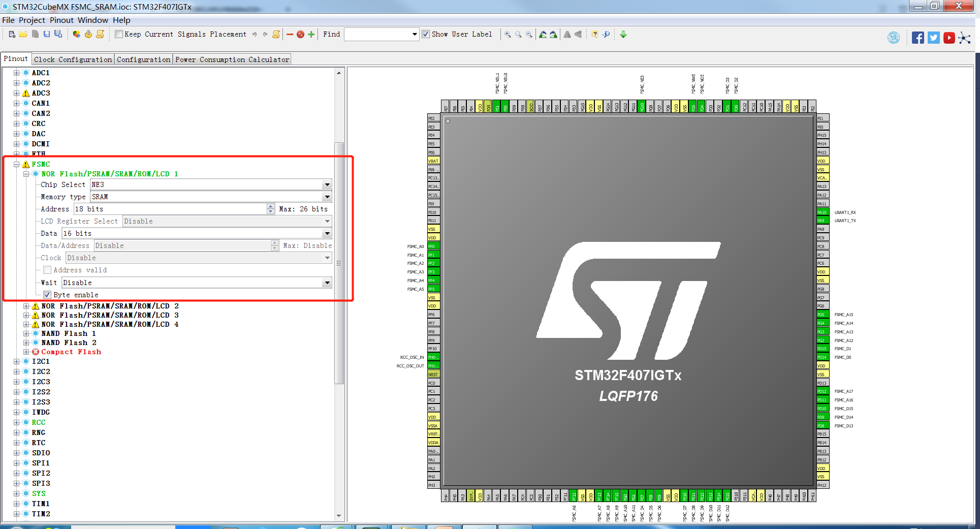The height and width of the screenshot is (529, 980).
Task: Click the green download arrow icon
Action: pos(623,35)
